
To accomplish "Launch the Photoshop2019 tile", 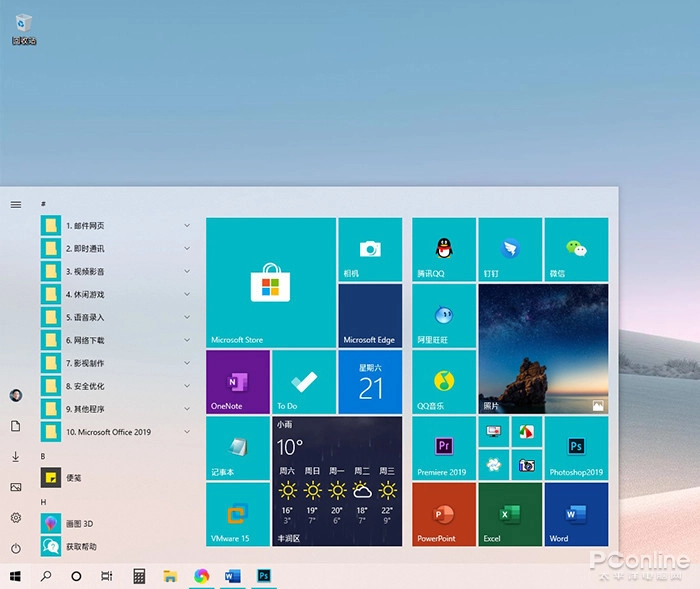I will [576, 448].
